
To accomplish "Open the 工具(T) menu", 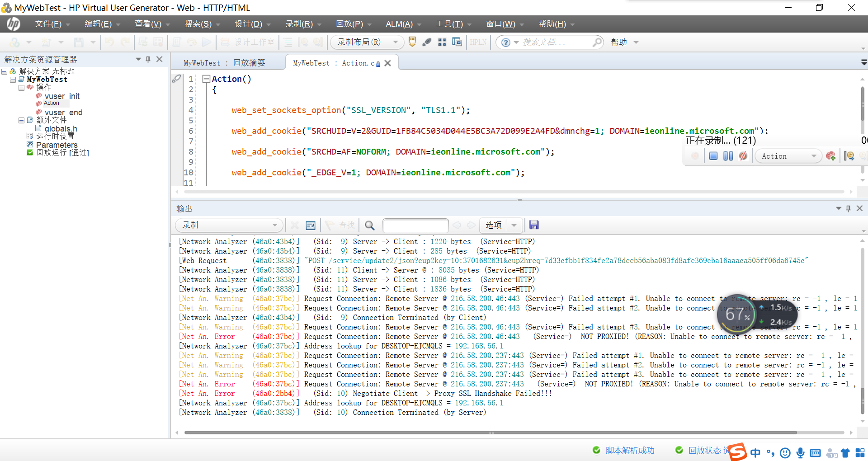I will tap(453, 24).
